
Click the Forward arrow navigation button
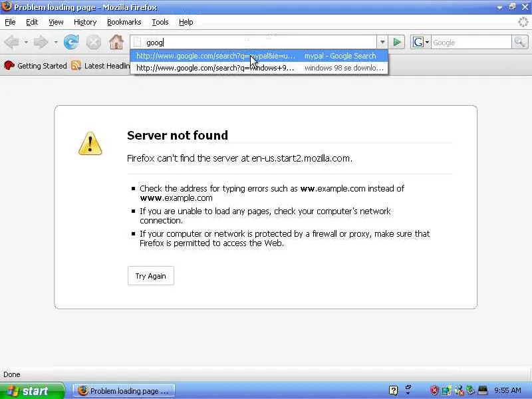41,43
